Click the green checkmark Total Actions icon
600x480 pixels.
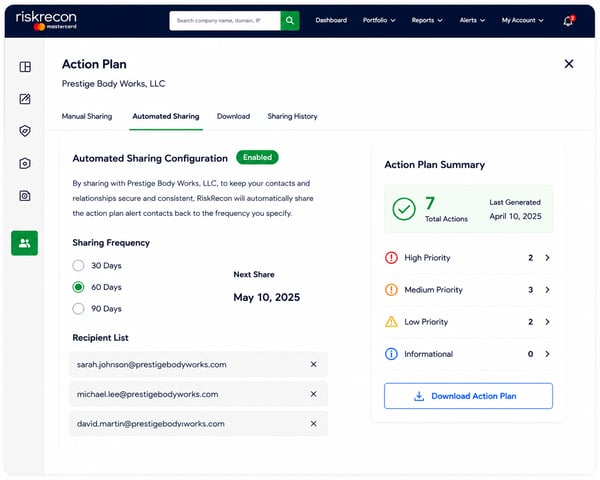tap(404, 209)
